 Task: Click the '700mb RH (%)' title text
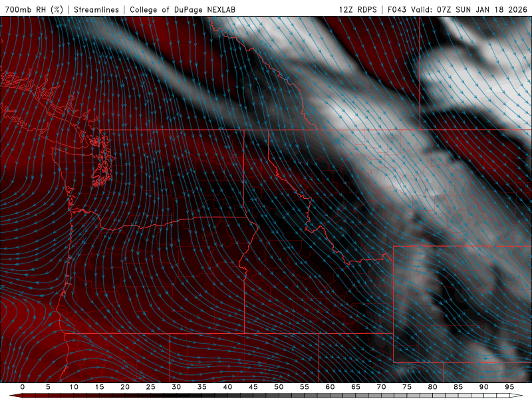(34, 9)
